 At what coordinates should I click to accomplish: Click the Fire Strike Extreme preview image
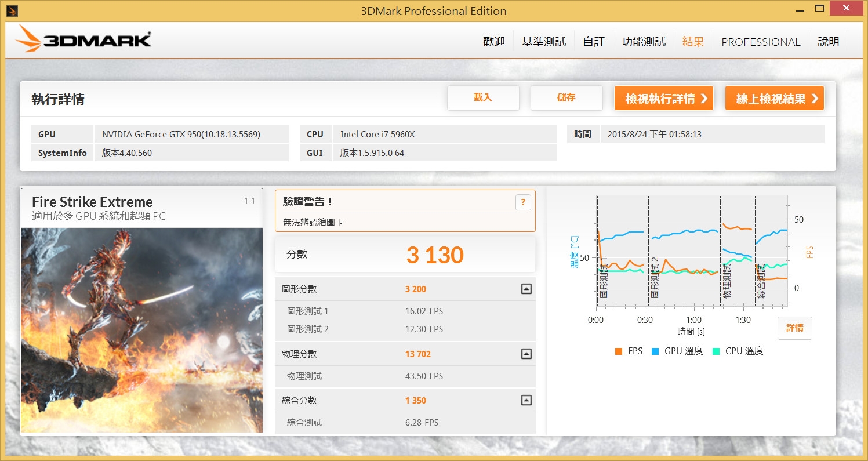pyautogui.click(x=141, y=331)
